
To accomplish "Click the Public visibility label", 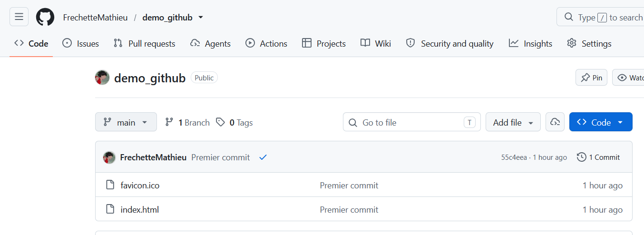I will pyautogui.click(x=204, y=78).
